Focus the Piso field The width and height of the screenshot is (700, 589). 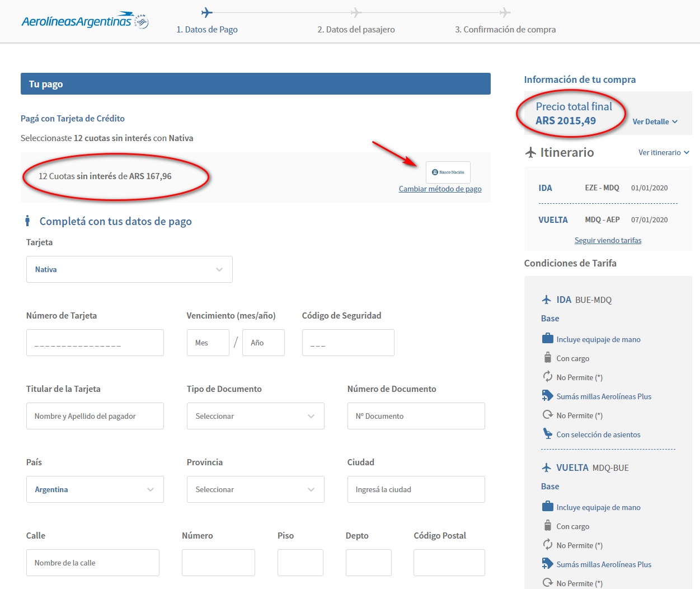(x=300, y=563)
